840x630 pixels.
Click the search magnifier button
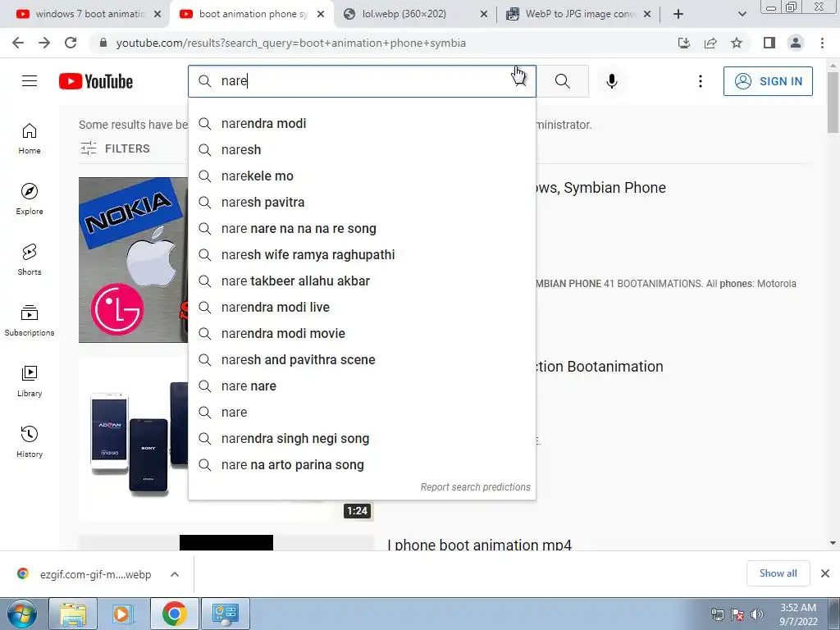tap(563, 81)
